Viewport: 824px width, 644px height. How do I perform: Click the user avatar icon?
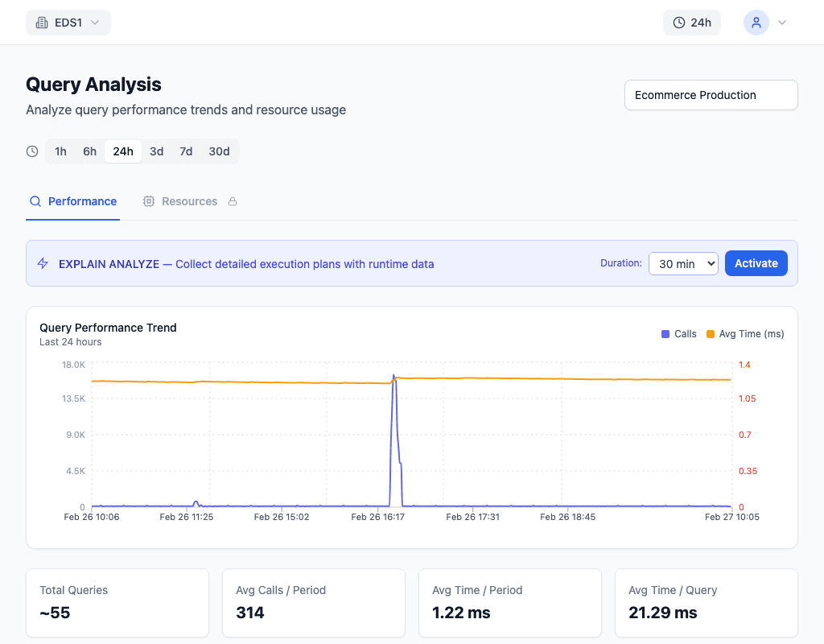[756, 23]
